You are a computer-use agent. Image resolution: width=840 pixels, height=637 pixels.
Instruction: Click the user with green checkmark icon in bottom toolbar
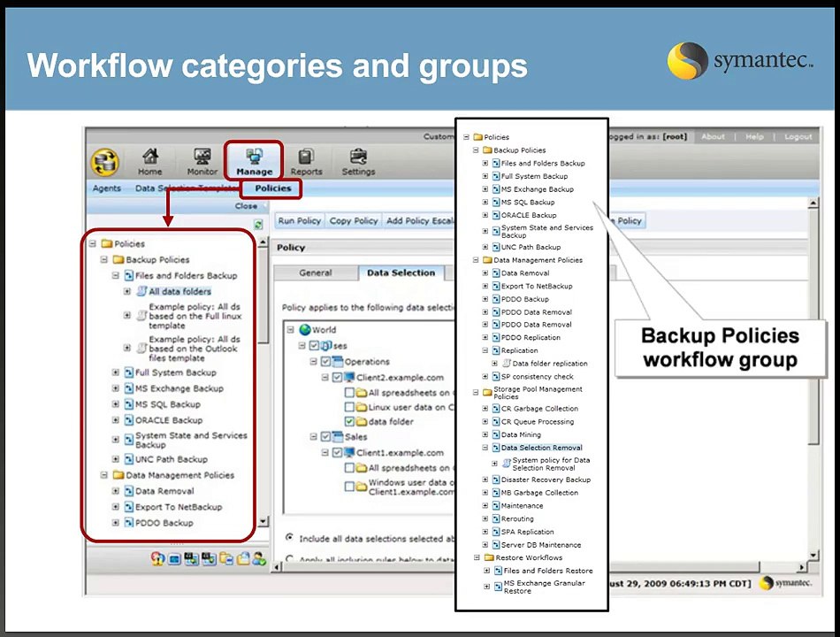259,559
